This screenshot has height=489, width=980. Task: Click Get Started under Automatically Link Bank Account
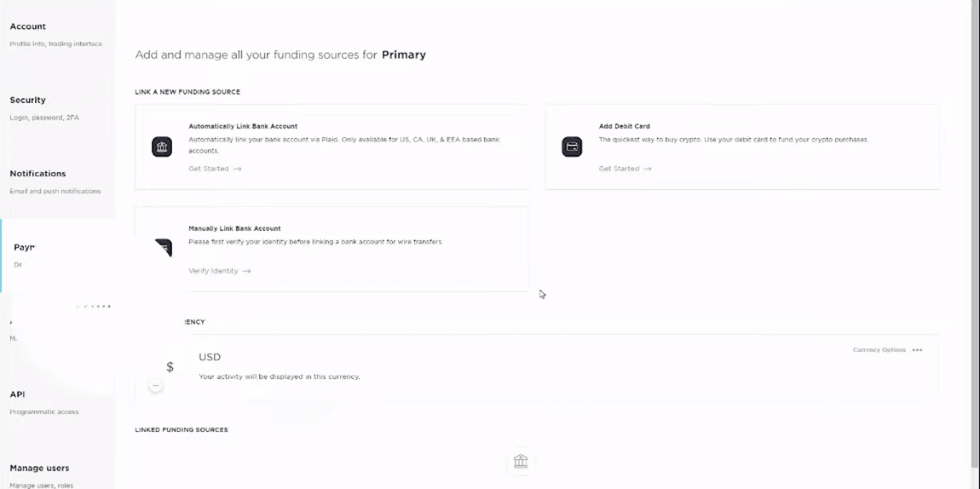coord(215,169)
